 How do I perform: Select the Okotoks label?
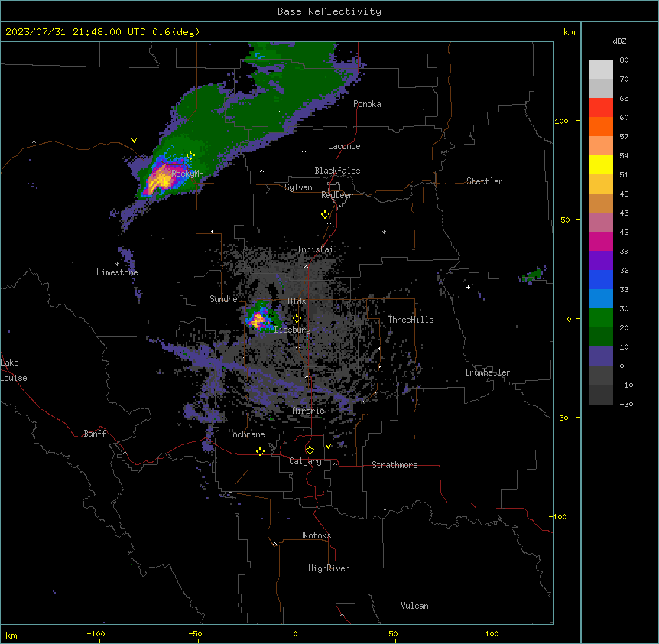pos(315,535)
